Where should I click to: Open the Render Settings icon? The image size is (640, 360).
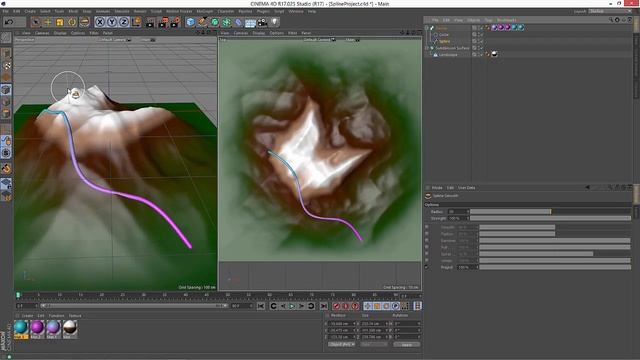pyautogui.click(x=175, y=22)
